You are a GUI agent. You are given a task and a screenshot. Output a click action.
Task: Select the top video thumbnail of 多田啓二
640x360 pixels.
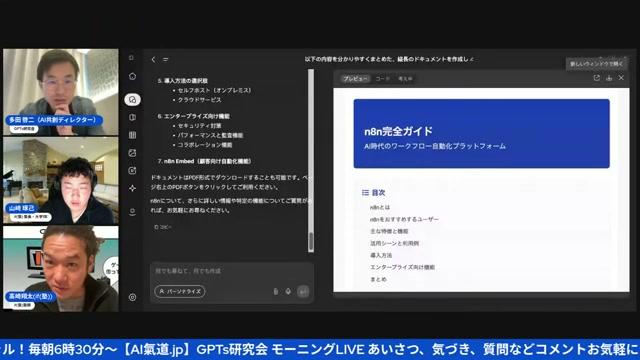[61, 92]
